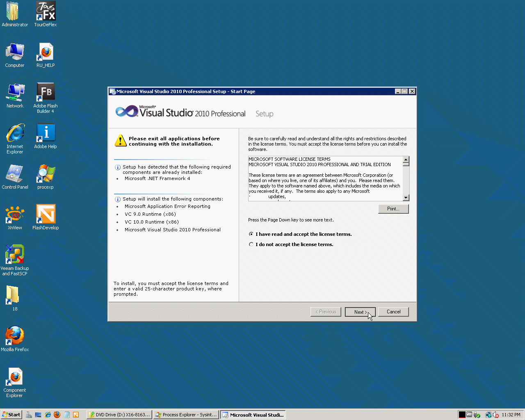Click the disabled Previous button
Image resolution: width=525 pixels, height=420 pixels.
point(326,312)
